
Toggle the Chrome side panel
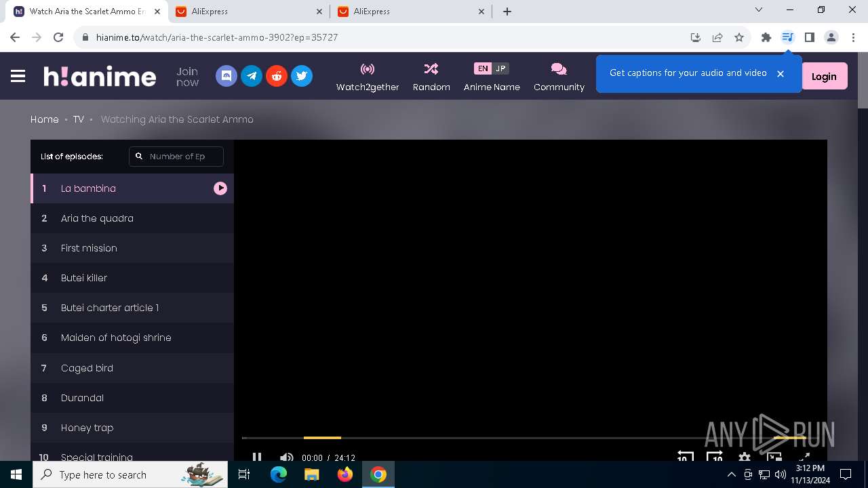click(809, 37)
